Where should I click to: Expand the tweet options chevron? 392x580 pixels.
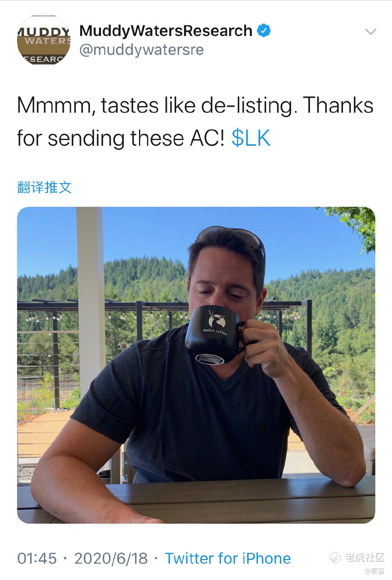click(x=370, y=32)
